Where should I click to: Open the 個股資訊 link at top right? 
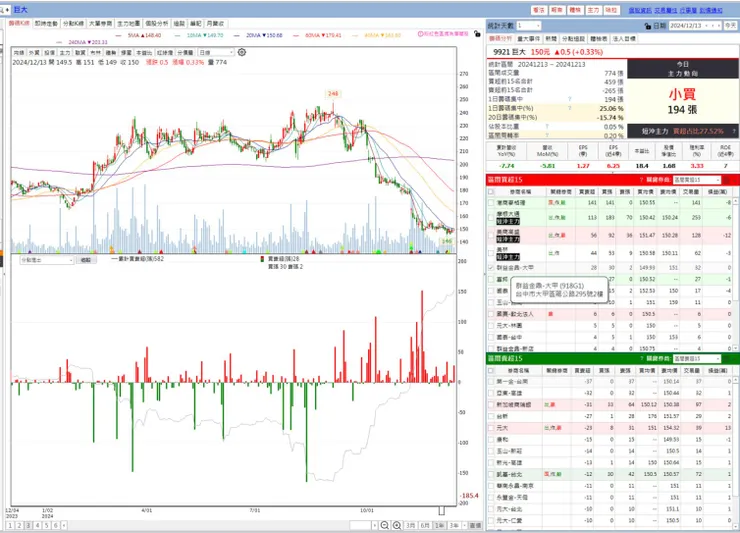(x=640, y=10)
